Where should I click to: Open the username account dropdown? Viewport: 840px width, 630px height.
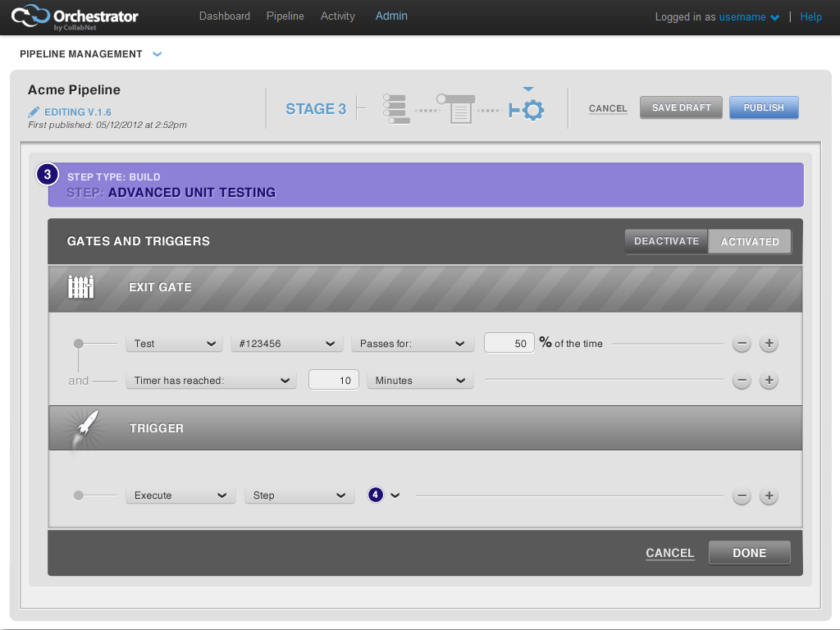748,16
